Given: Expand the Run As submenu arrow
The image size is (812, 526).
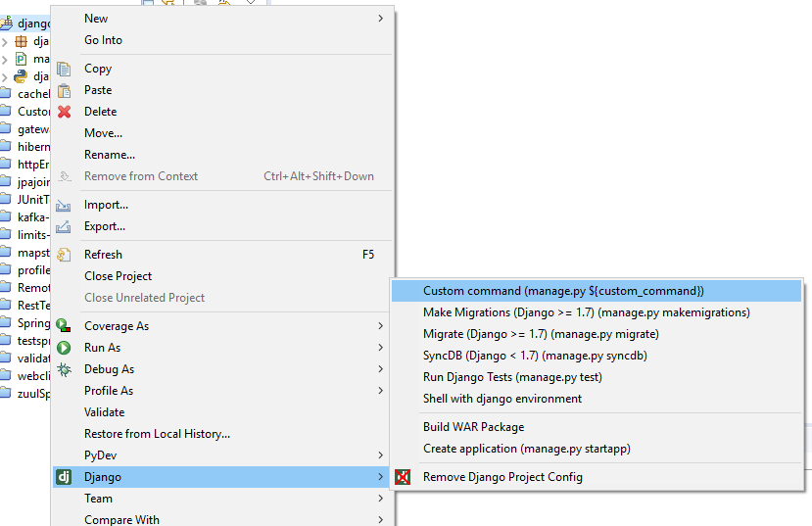Looking at the screenshot, I should pos(381,348).
